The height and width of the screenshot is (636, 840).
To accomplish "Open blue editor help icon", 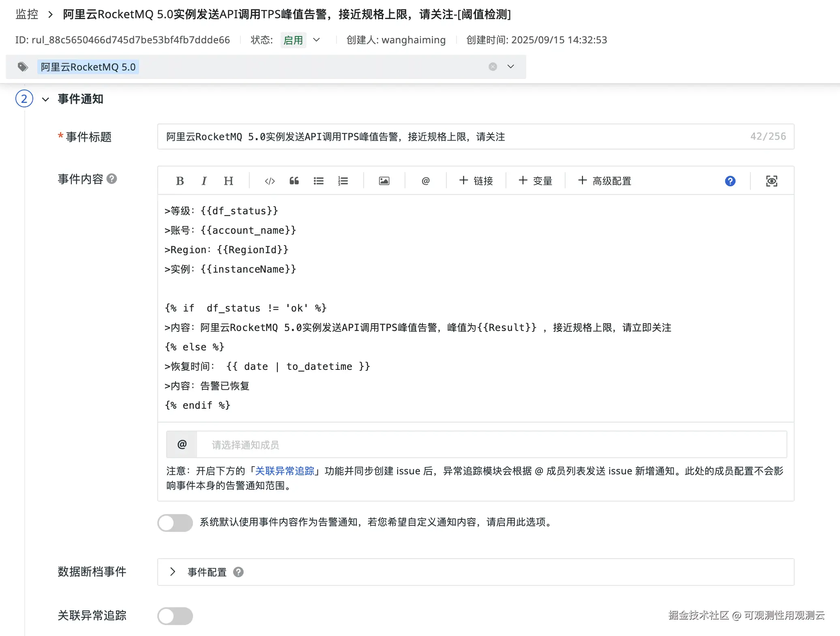I will coord(730,181).
